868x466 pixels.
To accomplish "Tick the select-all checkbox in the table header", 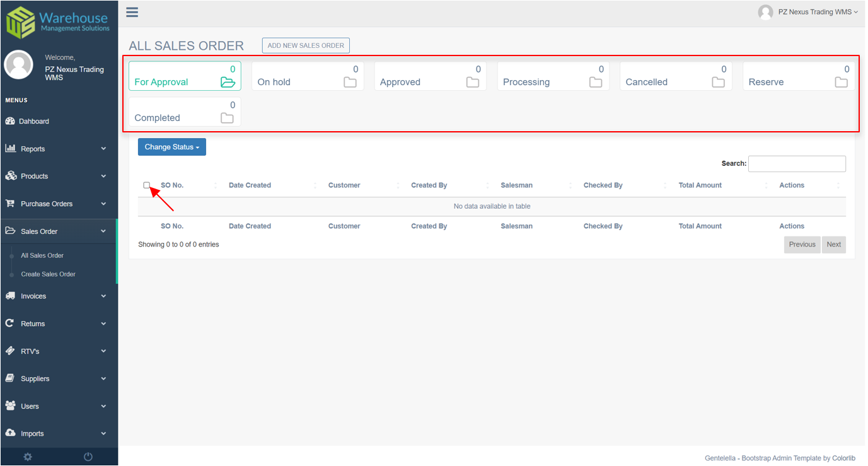I will 147,185.
